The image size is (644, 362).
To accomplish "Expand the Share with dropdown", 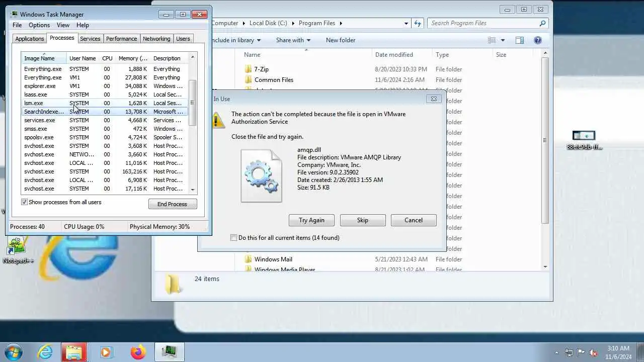I will (x=308, y=40).
